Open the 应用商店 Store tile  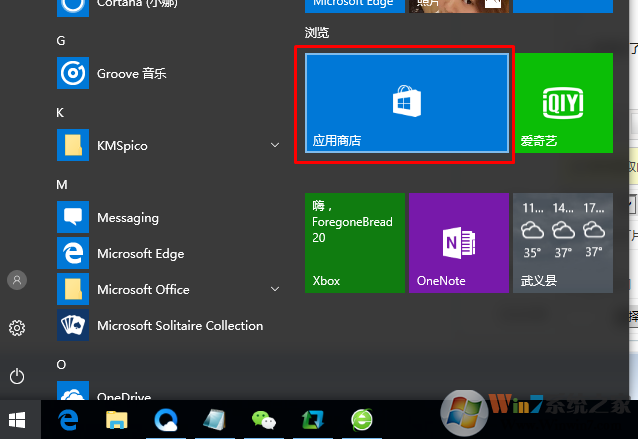tap(406, 104)
